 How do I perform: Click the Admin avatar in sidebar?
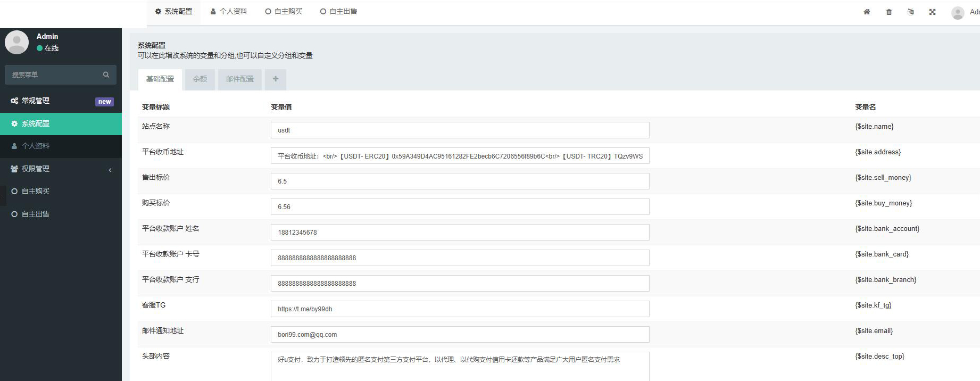(x=16, y=42)
